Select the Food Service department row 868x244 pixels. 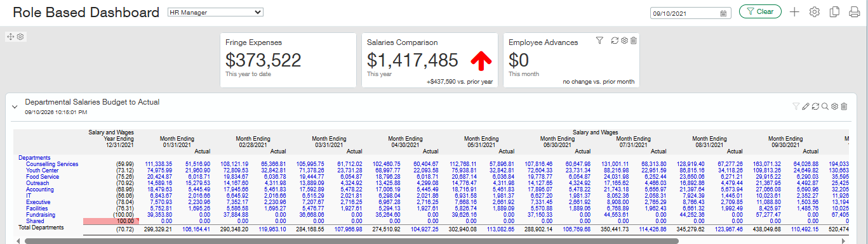coord(43,177)
